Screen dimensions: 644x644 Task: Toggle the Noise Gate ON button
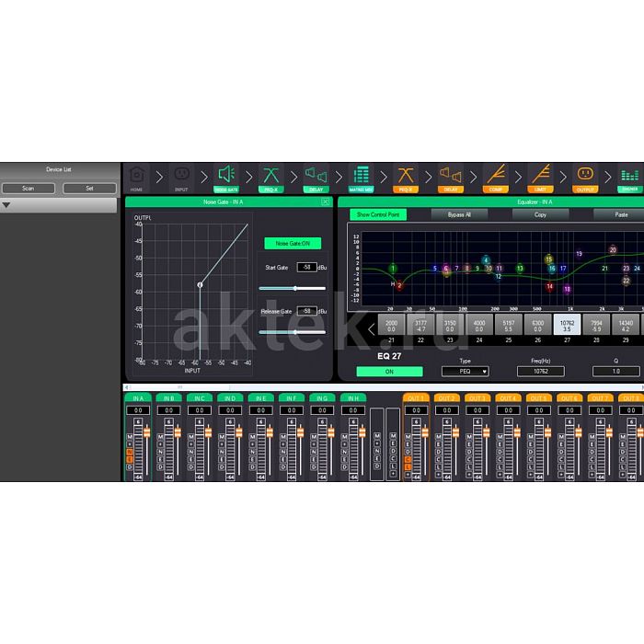point(293,243)
